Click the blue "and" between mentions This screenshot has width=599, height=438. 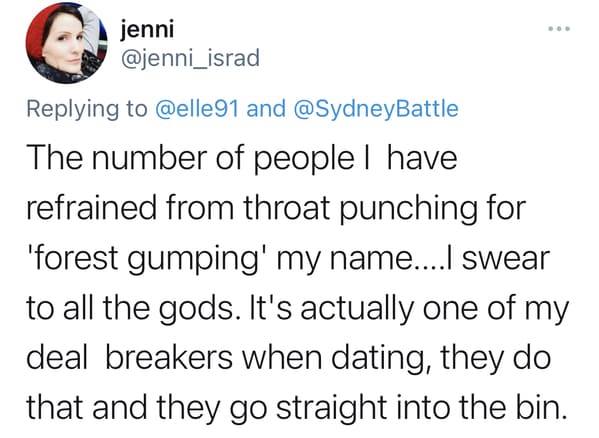[266, 108]
